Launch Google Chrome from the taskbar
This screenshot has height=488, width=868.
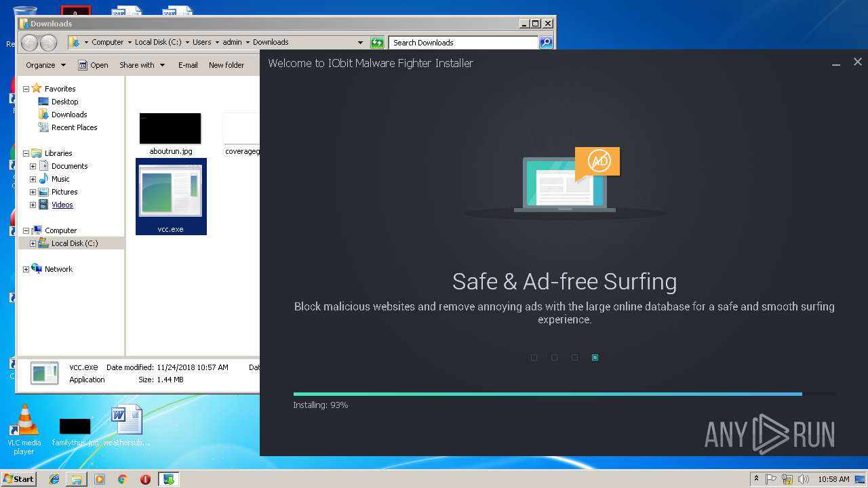123,479
